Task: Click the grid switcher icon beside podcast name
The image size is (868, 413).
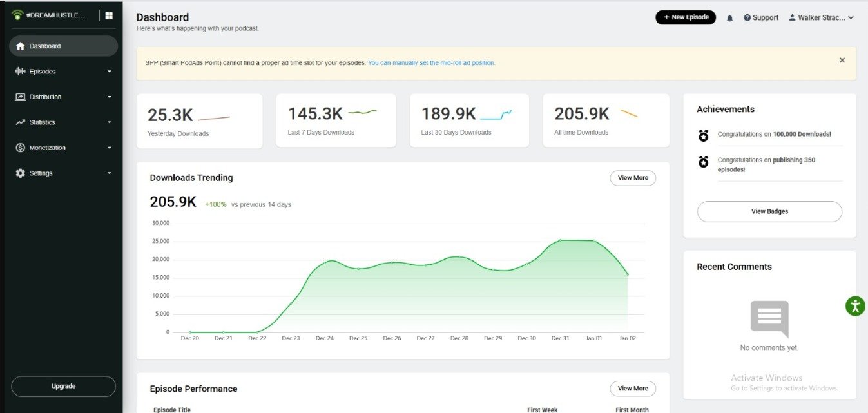Action: click(109, 15)
